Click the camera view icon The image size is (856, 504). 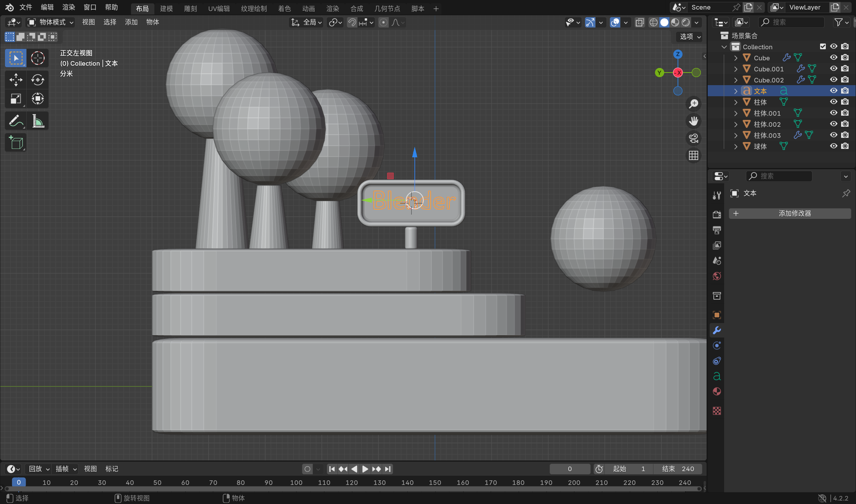click(694, 138)
